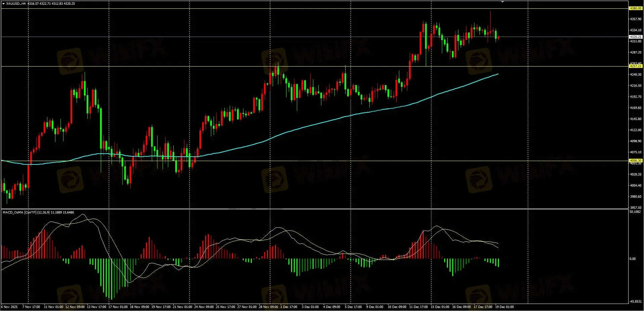Click the 4334.10 price scale value

pos(636,30)
